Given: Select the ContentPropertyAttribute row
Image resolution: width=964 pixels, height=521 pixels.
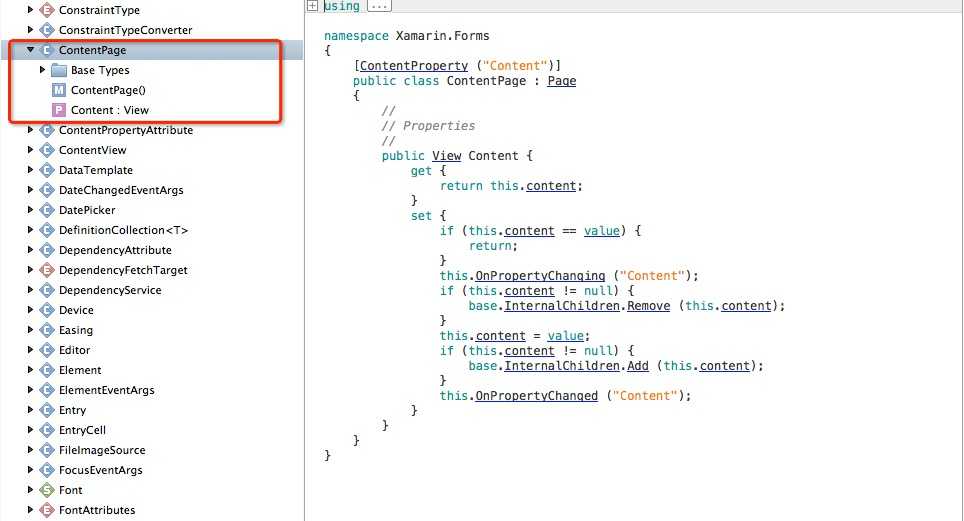Looking at the screenshot, I should pyautogui.click(x=126, y=130).
